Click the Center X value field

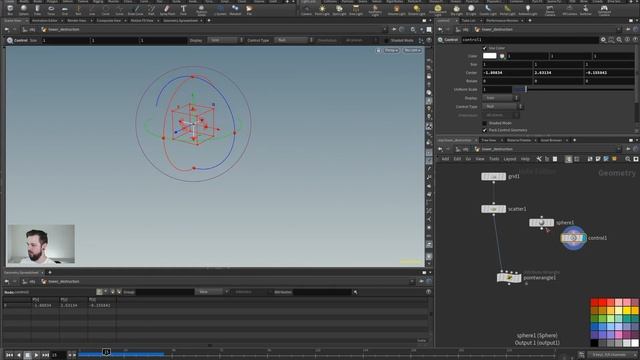point(507,73)
